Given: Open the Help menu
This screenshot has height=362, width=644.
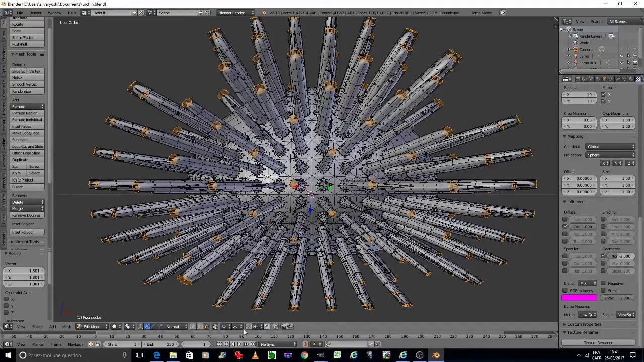Looking at the screenshot, I should (x=72, y=12).
